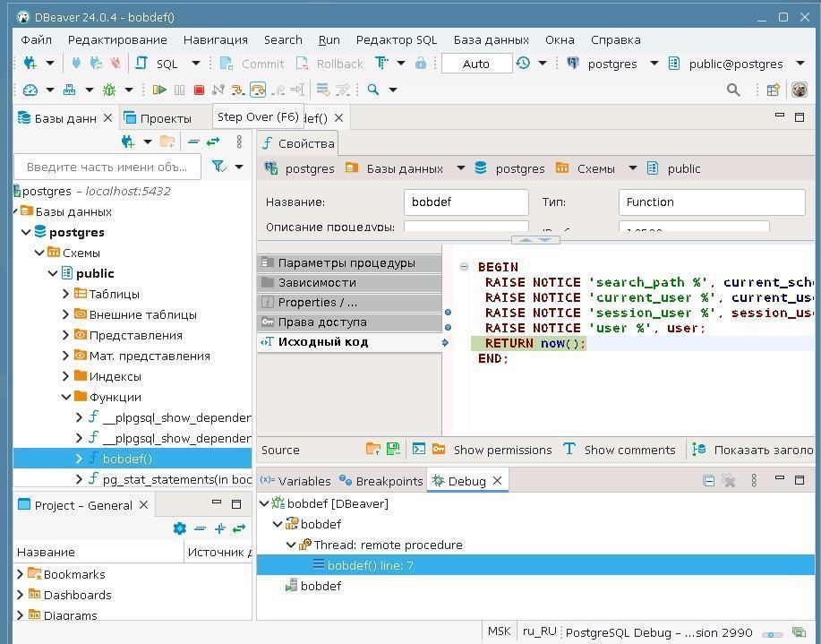
Task: Collapse the Функции folder node
Action: [66, 397]
